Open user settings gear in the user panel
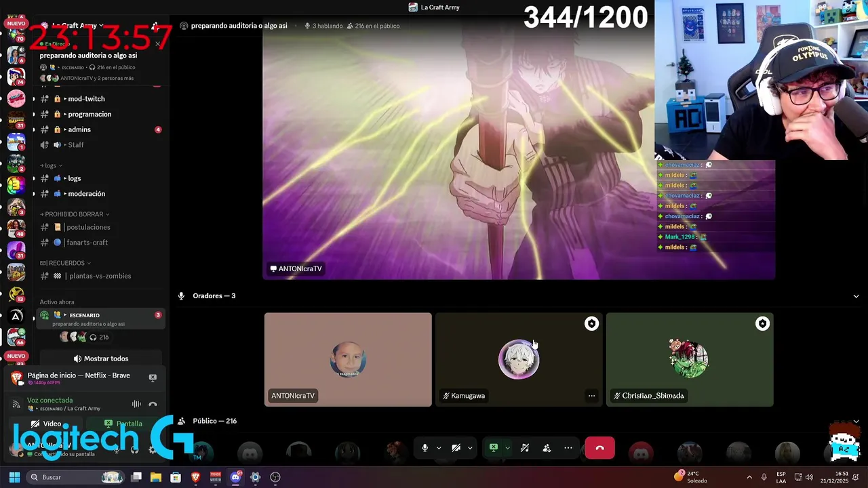Image resolution: width=868 pixels, height=488 pixels. pos(152,449)
